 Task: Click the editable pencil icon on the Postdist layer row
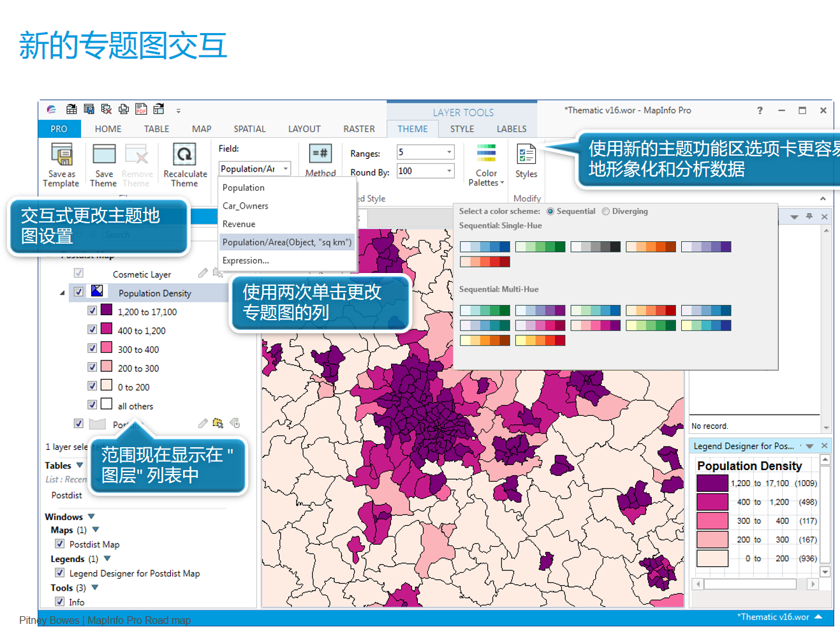(203, 423)
